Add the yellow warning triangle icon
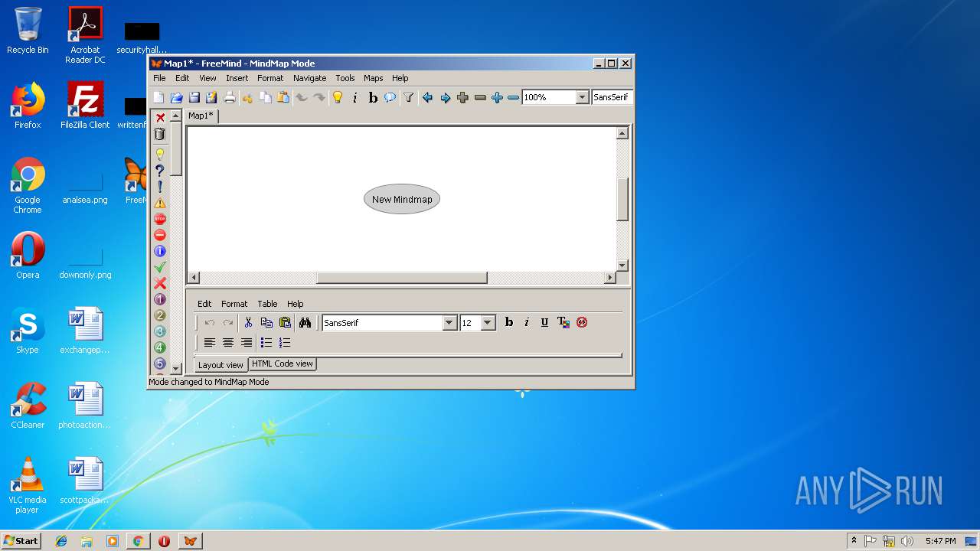 160,203
